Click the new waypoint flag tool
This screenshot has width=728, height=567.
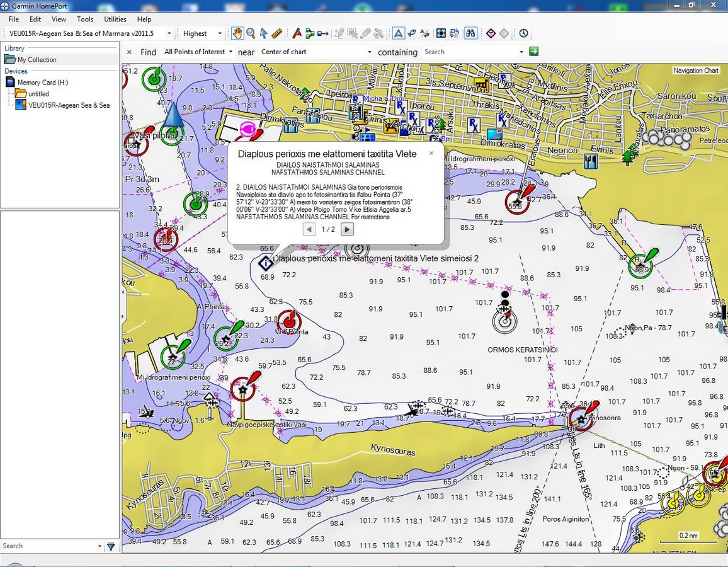pyautogui.click(x=297, y=33)
